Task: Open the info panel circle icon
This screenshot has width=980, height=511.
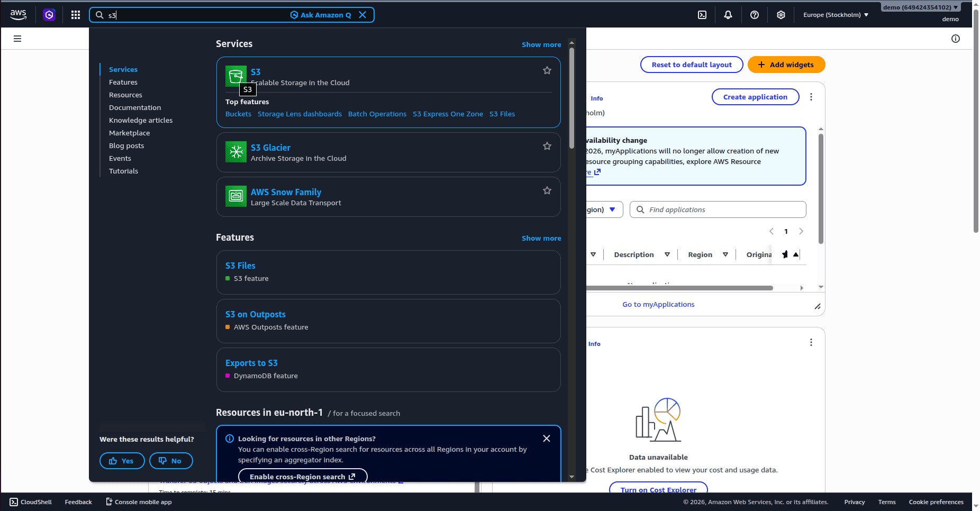Action: tap(956, 39)
